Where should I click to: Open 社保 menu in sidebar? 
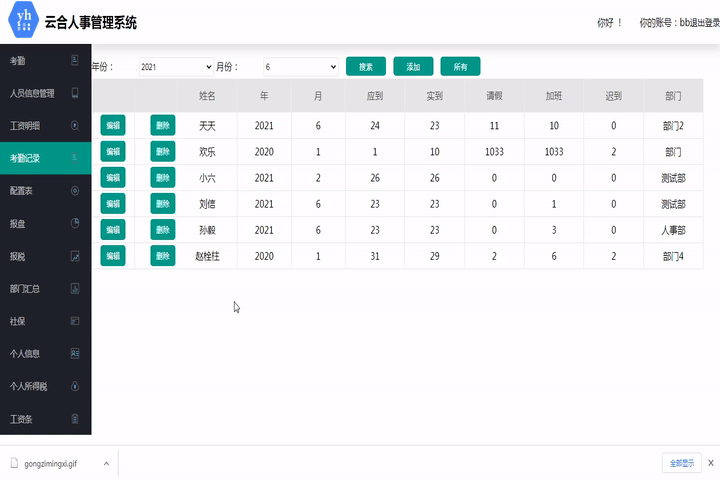[18, 321]
